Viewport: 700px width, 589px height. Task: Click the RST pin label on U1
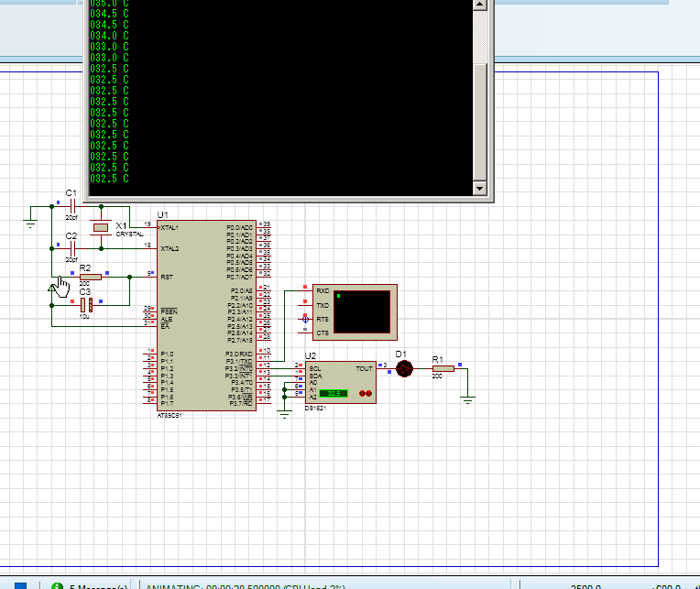click(167, 278)
